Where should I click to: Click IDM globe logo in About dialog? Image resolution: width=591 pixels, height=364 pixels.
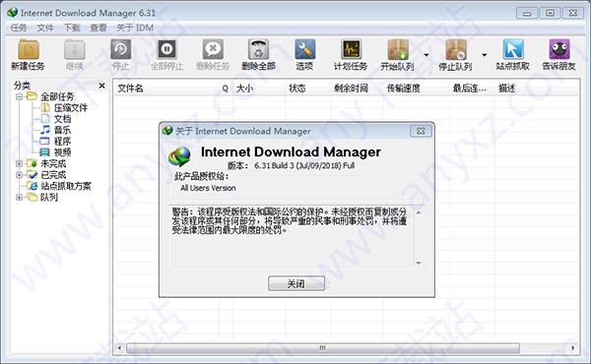tap(180, 157)
